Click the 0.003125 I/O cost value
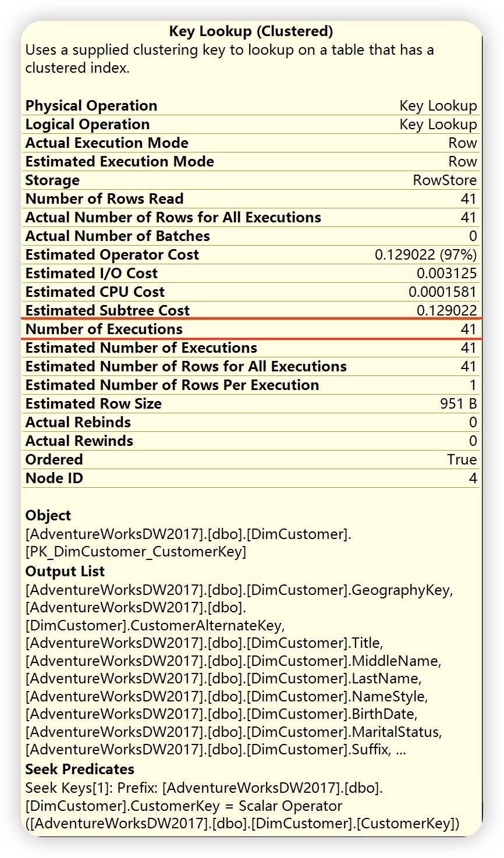The image size is (504, 858). pos(447,274)
